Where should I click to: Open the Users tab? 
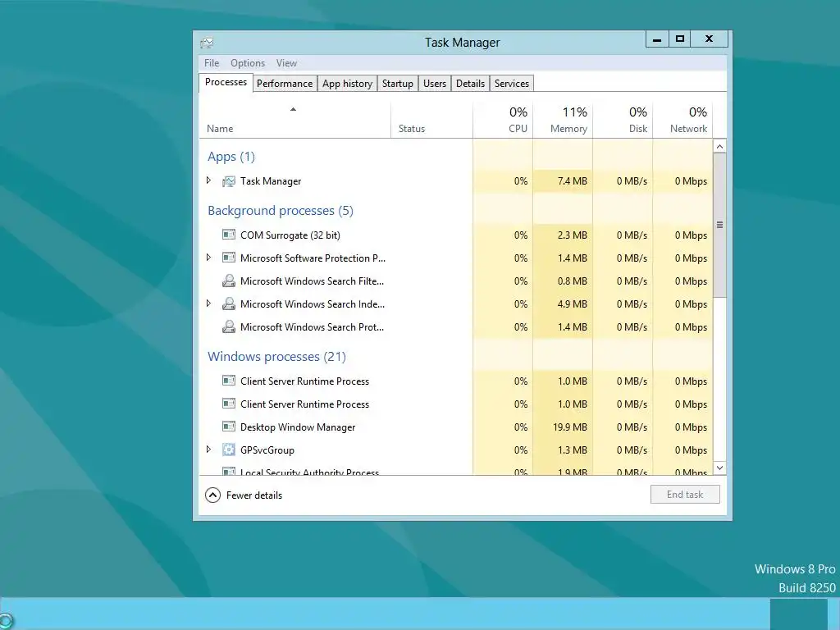click(435, 84)
